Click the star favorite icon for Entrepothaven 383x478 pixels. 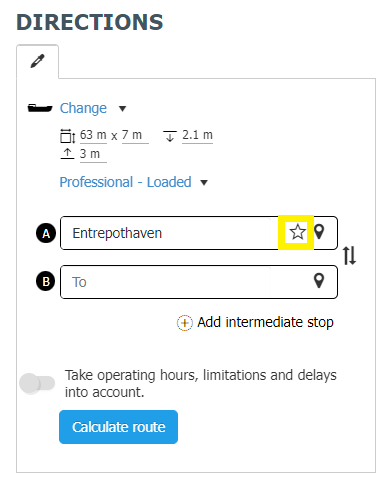(x=297, y=232)
